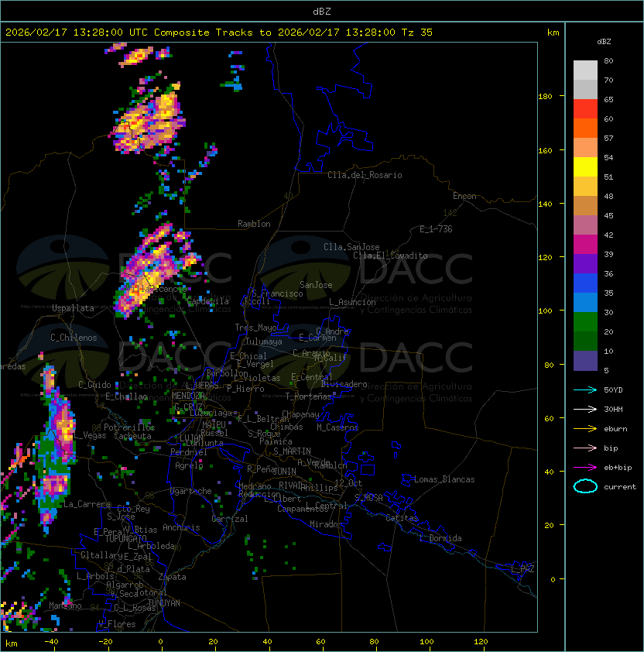The height and width of the screenshot is (652, 644).
Task: Click the yellow eburn arrow icon
Action: 585,429
